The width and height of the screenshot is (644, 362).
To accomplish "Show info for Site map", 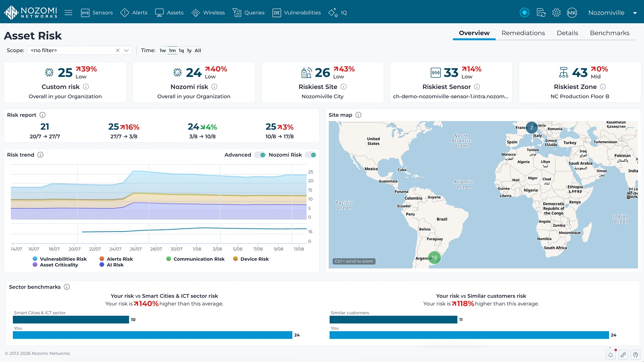I will point(358,115).
